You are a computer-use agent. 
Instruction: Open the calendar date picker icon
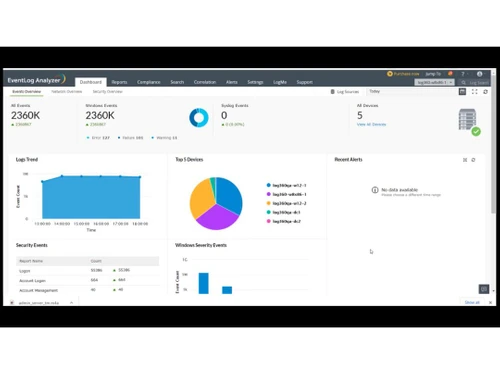pos(462,91)
